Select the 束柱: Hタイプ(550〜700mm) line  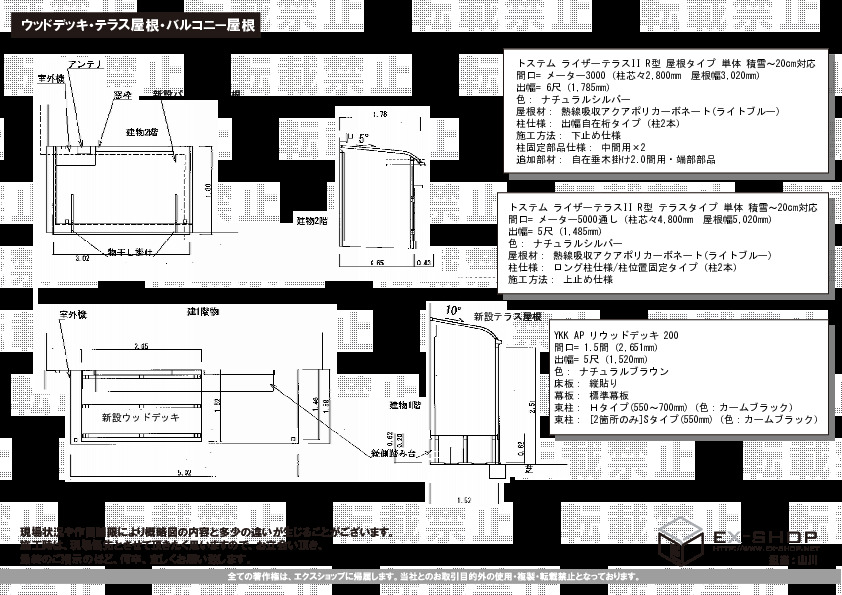673,407
